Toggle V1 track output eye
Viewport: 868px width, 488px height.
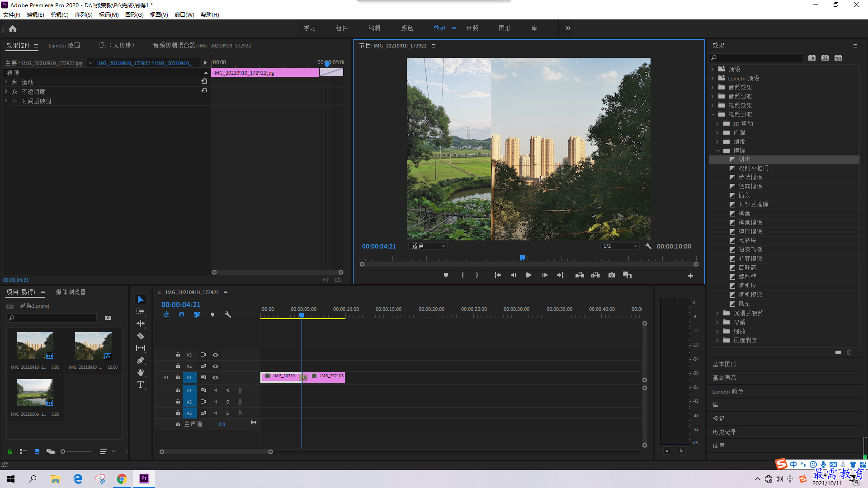coord(216,378)
